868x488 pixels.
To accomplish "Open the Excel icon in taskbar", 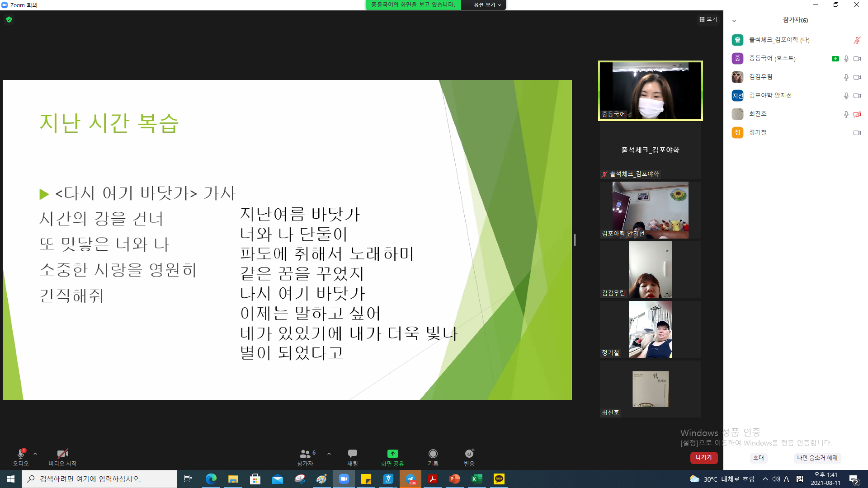I will pos(477,479).
